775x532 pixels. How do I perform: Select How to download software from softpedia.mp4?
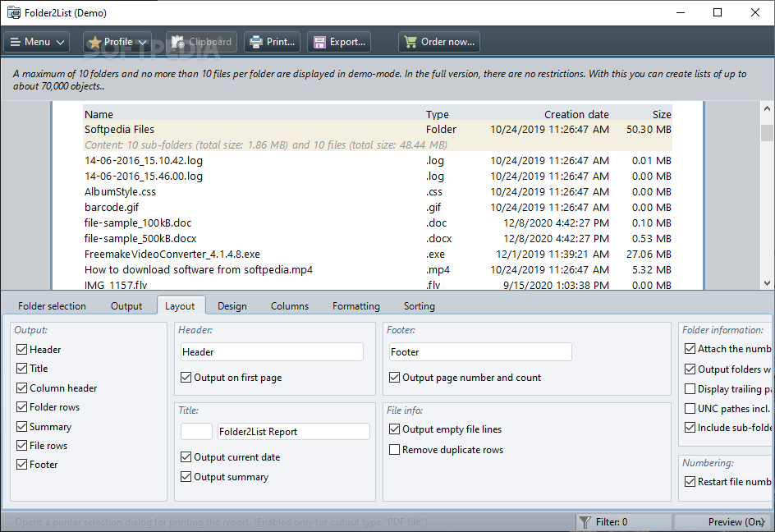(x=378, y=269)
